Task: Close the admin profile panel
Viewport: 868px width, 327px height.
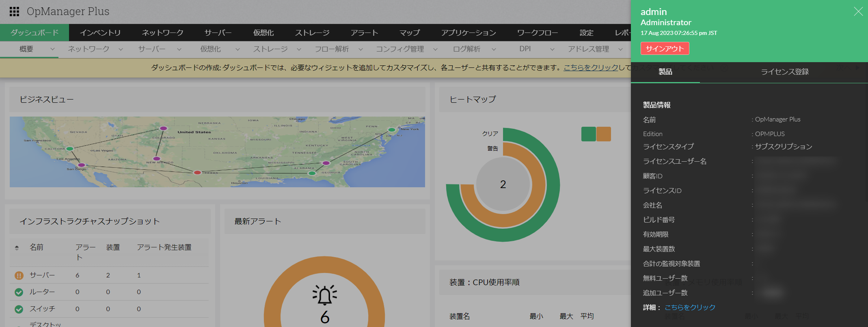Action: (x=858, y=12)
